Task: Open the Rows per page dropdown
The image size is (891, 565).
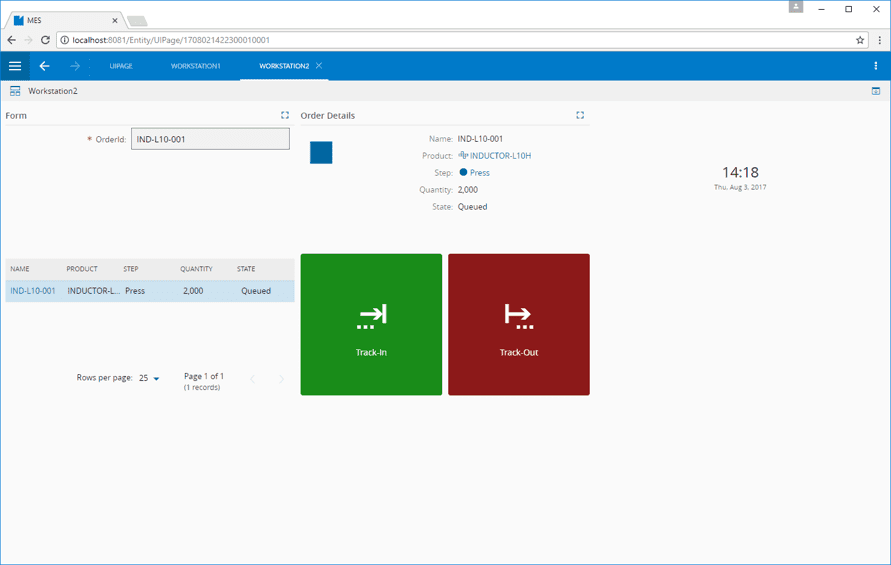Action: click(150, 379)
